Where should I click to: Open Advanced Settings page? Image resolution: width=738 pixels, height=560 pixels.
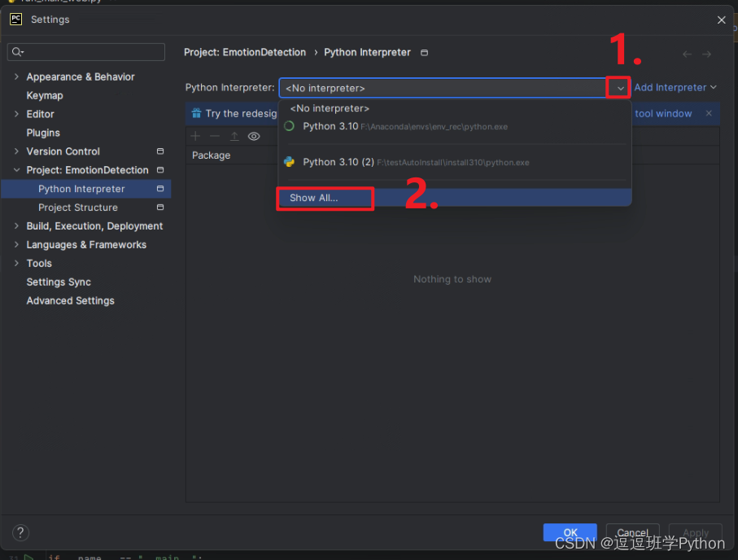pos(71,300)
